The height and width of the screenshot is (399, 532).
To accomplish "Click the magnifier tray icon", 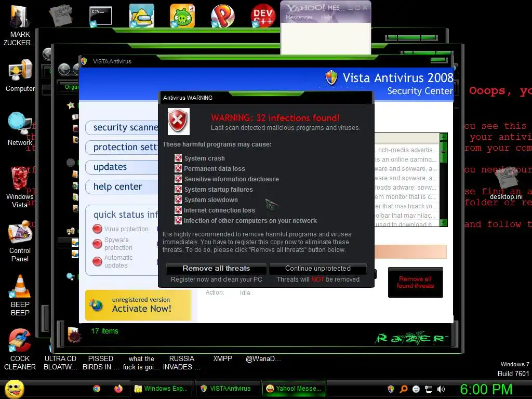I will [x=404, y=389].
